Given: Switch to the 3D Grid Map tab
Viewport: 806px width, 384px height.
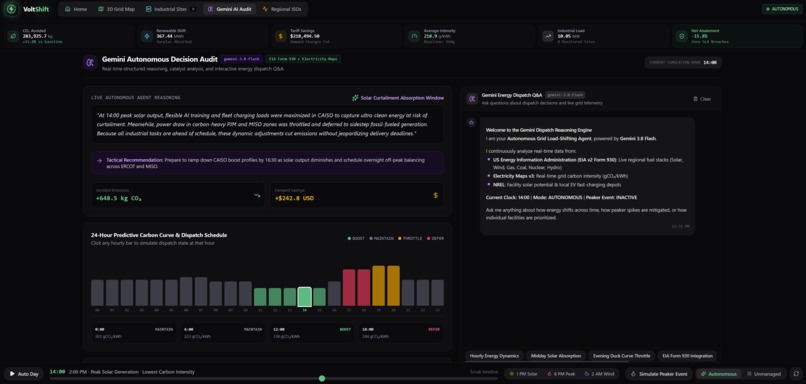Looking at the screenshot, I should [x=116, y=9].
